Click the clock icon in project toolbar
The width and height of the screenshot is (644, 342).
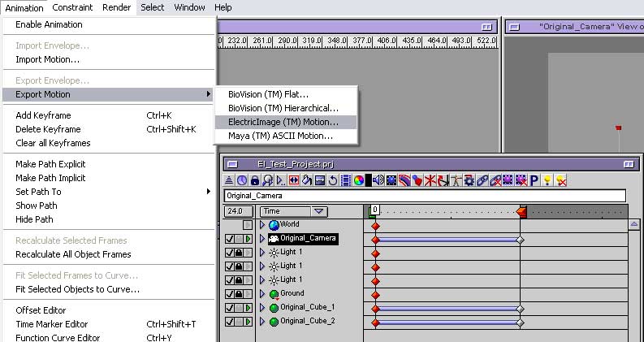[x=242, y=180]
